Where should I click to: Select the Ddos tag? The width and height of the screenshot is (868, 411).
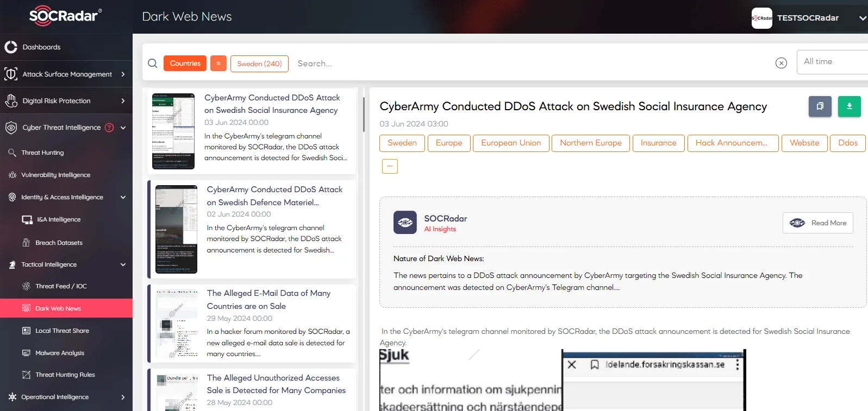click(848, 143)
